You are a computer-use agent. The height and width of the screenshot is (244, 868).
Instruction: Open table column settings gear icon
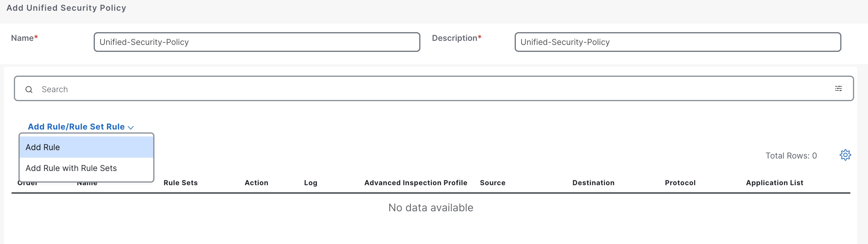tap(845, 155)
